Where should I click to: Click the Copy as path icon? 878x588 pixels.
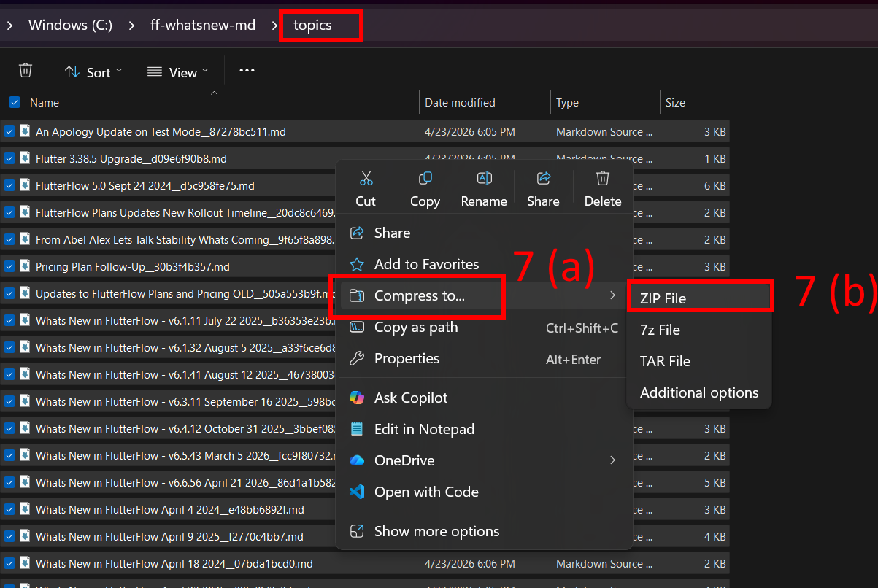tap(357, 327)
